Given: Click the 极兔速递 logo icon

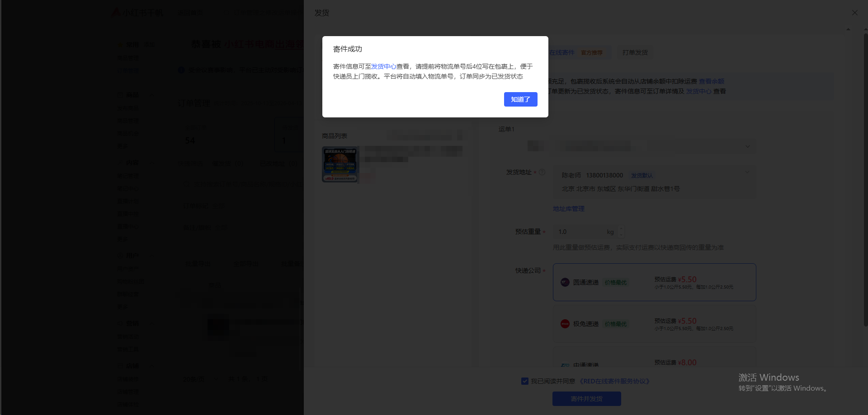Looking at the screenshot, I should pos(565,324).
